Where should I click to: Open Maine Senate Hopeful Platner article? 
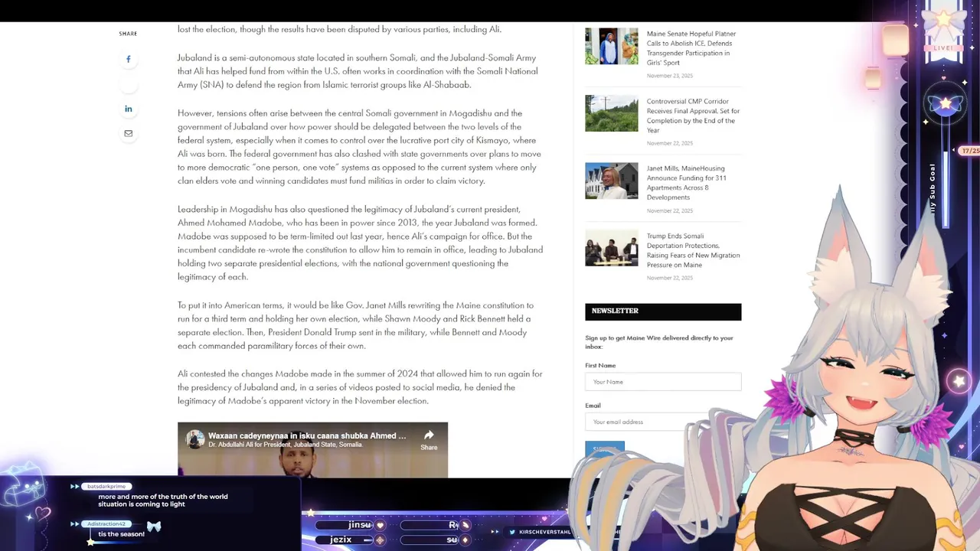(691, 48)
